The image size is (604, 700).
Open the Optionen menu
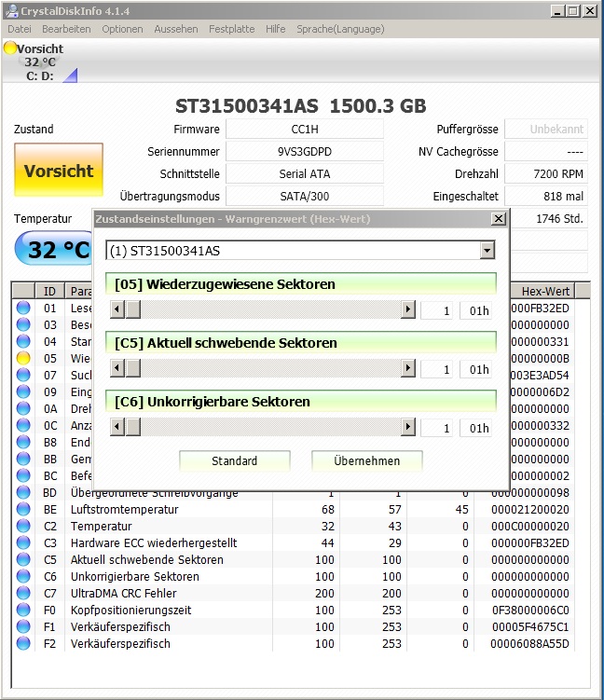pos(122,29)
